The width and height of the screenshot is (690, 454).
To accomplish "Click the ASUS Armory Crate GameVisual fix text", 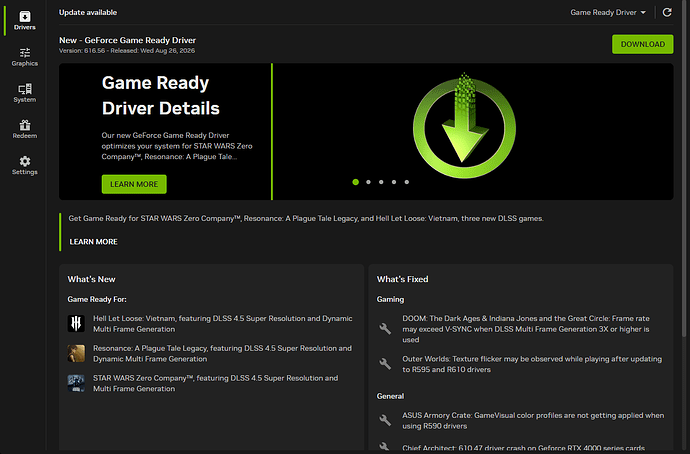I will (x=533, y=420).
